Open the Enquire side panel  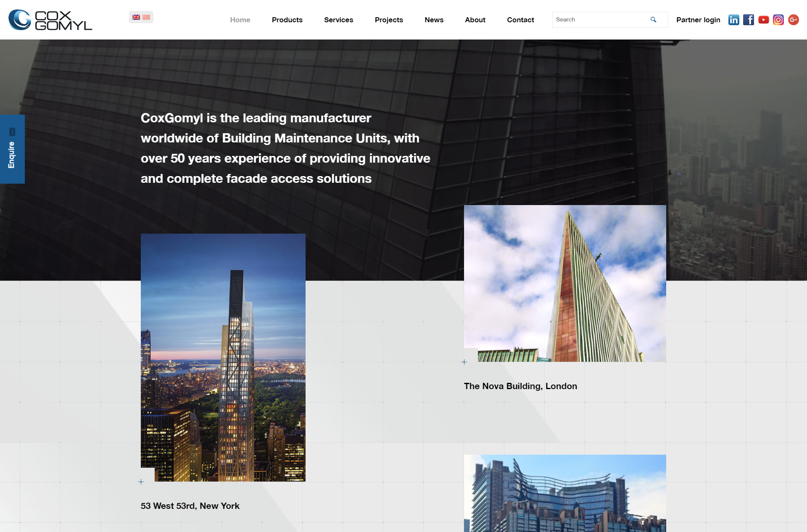click(x=12, y=155)
